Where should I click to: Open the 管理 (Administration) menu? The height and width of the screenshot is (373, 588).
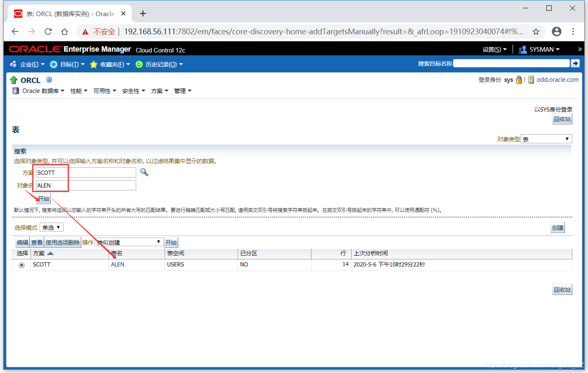(183, 91)
